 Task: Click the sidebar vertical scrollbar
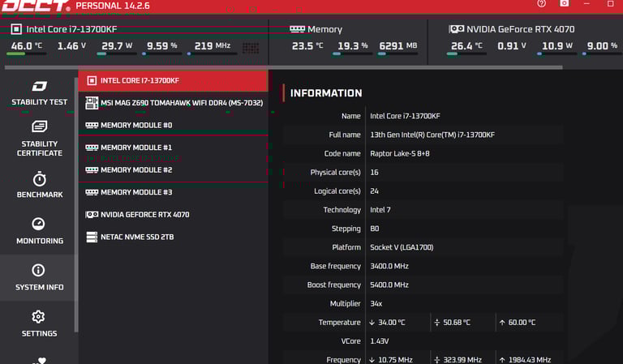[x=76, y=204]
